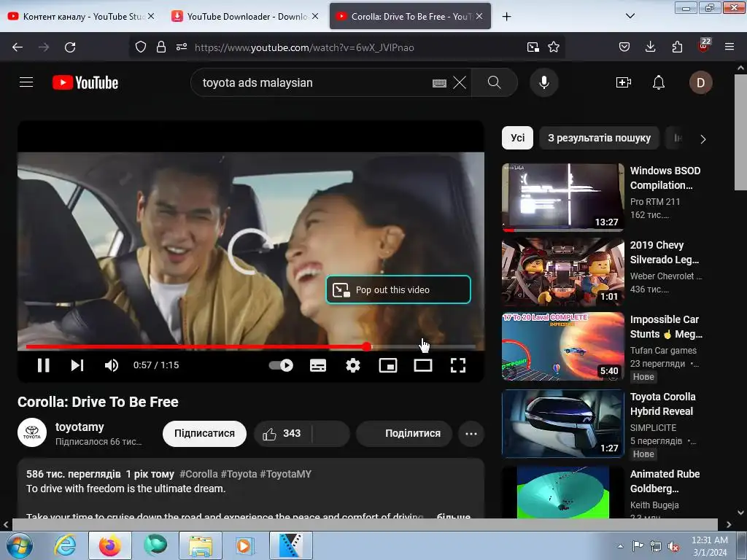Screen dimensions: 747x560
Task: Open Windows Start menu
Action: click(x=19, y=545)
